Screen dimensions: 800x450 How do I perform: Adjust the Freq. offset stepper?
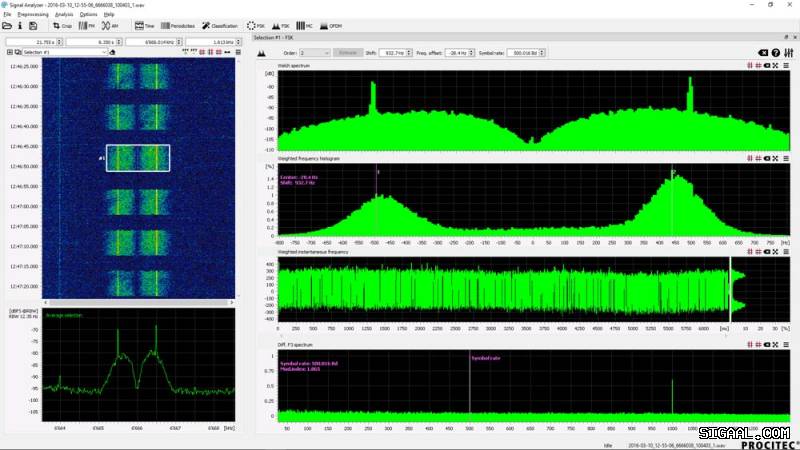click(x=471, y=53)
